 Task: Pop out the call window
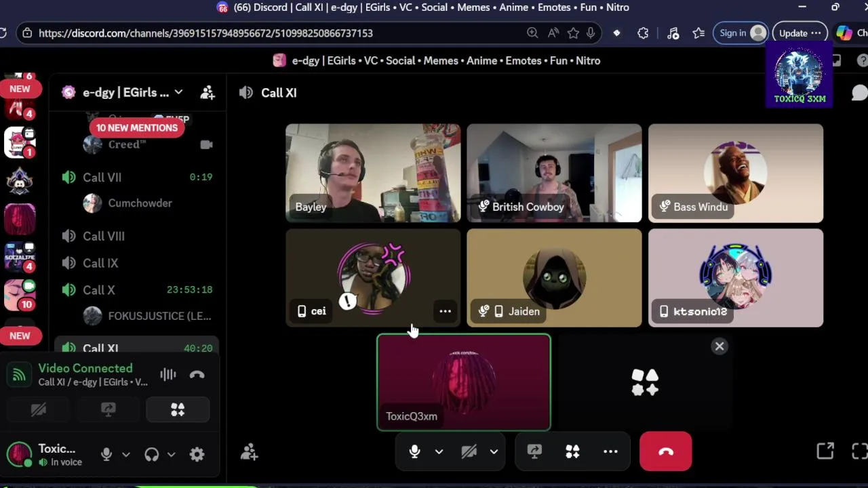tap(825, 451)
